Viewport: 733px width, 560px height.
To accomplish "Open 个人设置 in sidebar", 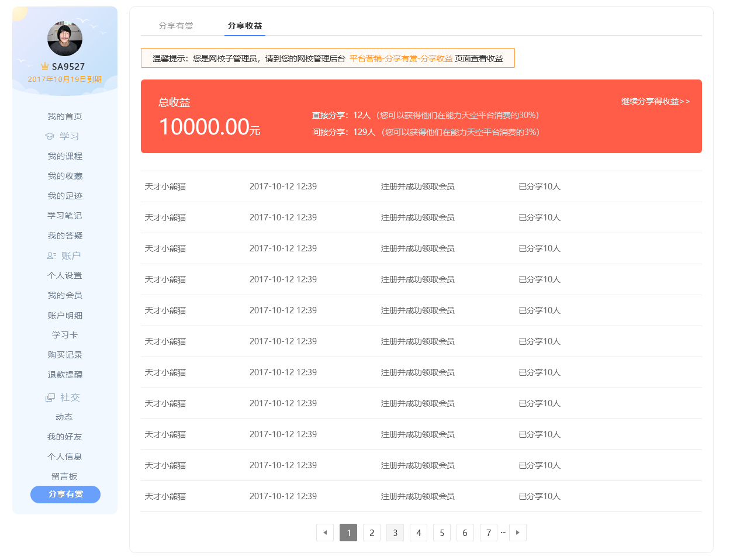I will tap(65, 275).
